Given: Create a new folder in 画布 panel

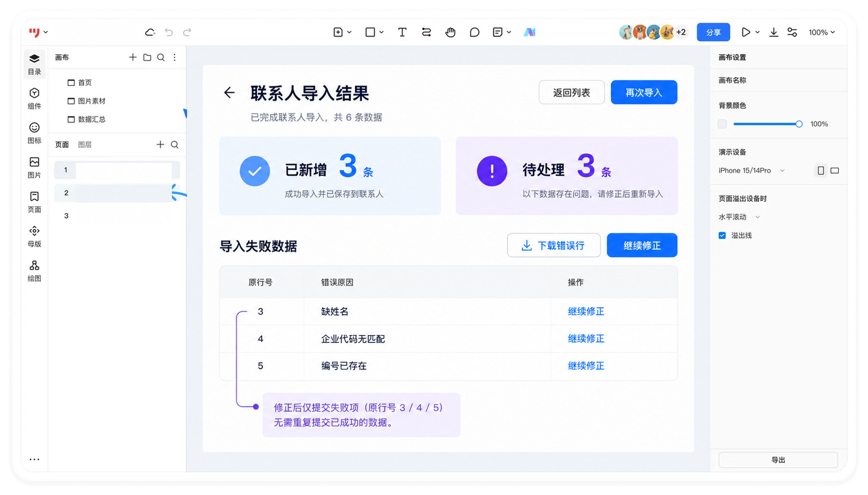Looking at the screenshot, I should pyautogui.click(x=147, y=57).
